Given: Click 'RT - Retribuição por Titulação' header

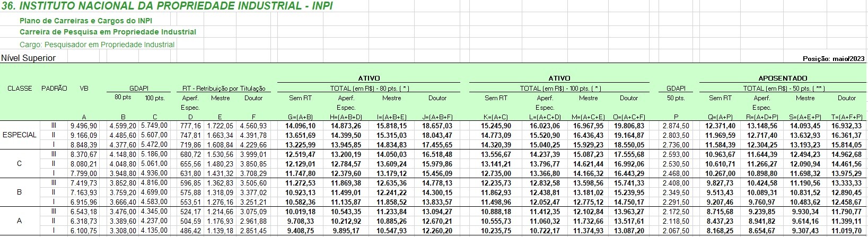Looking at the screenshot, I should (x=224, y=89).
